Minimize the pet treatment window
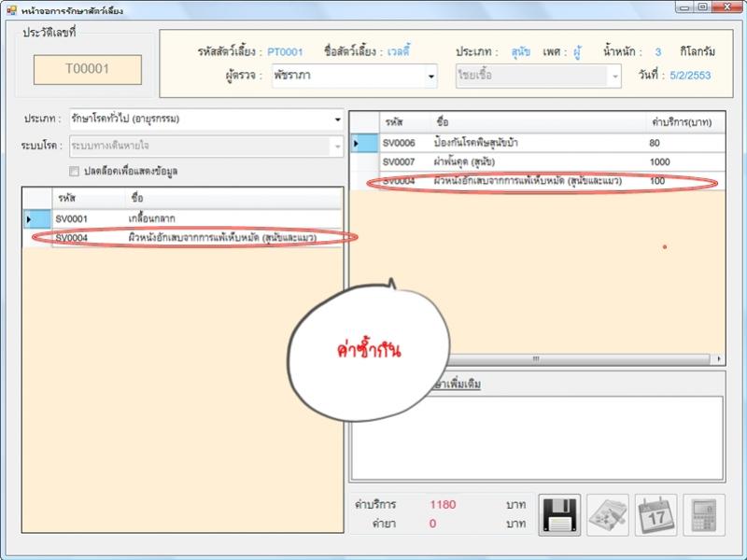This screenshot has width=747, height=560. pyautogui.click(x=684, y=7)
